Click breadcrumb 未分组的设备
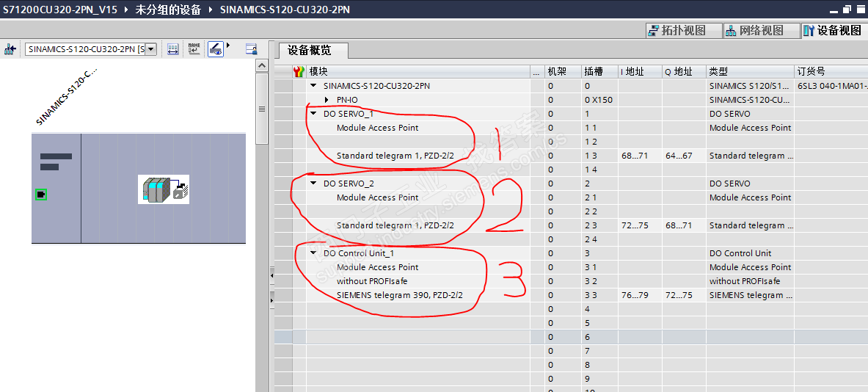 click(x=168, y=10)
